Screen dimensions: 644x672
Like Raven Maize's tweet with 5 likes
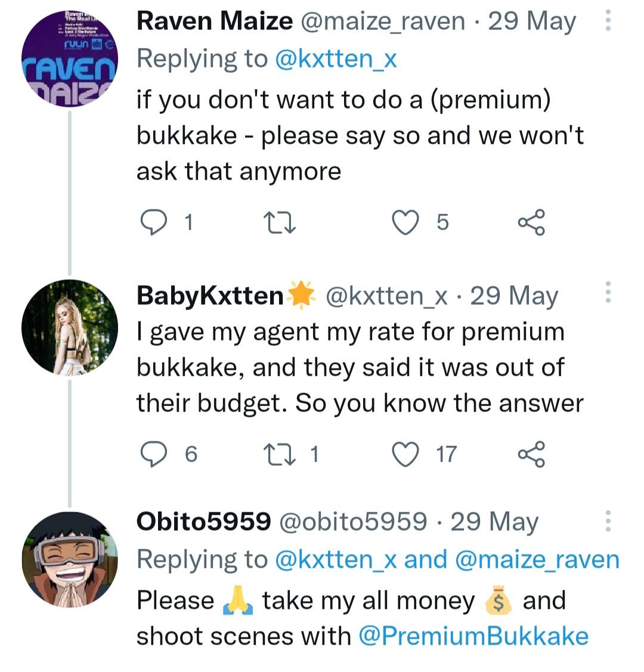[405, 222]
